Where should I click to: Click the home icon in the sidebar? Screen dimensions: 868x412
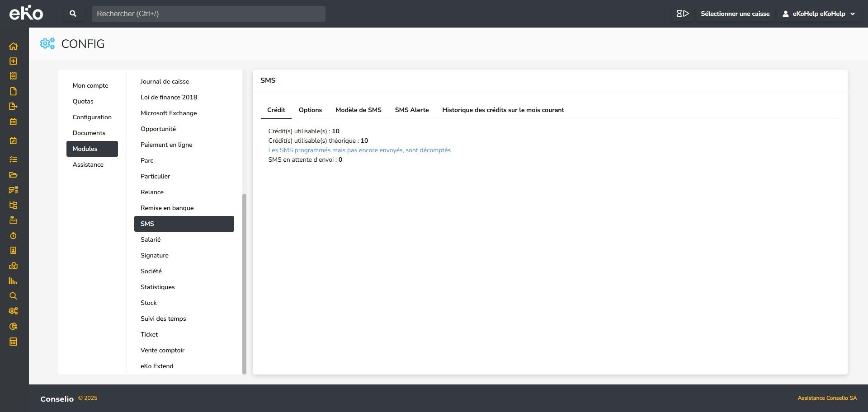(x=13, y=46)
